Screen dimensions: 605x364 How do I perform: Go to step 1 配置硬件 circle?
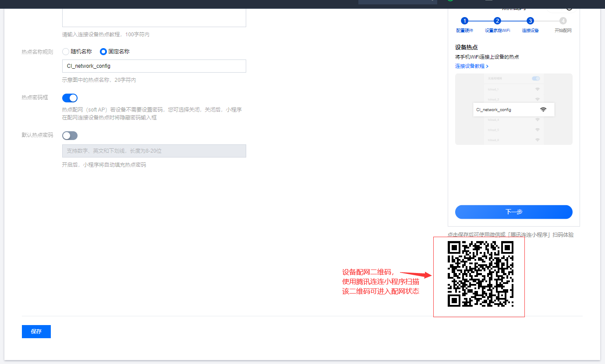pos(464,21)
